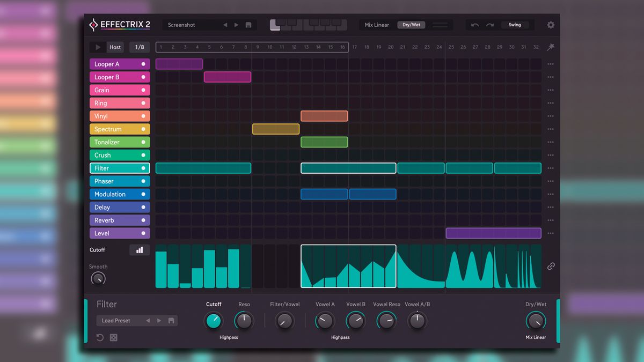This screenshot has width=644, height=362.
Task: Open plugin settings via the gear icon
Action: (x=551, y=25)
